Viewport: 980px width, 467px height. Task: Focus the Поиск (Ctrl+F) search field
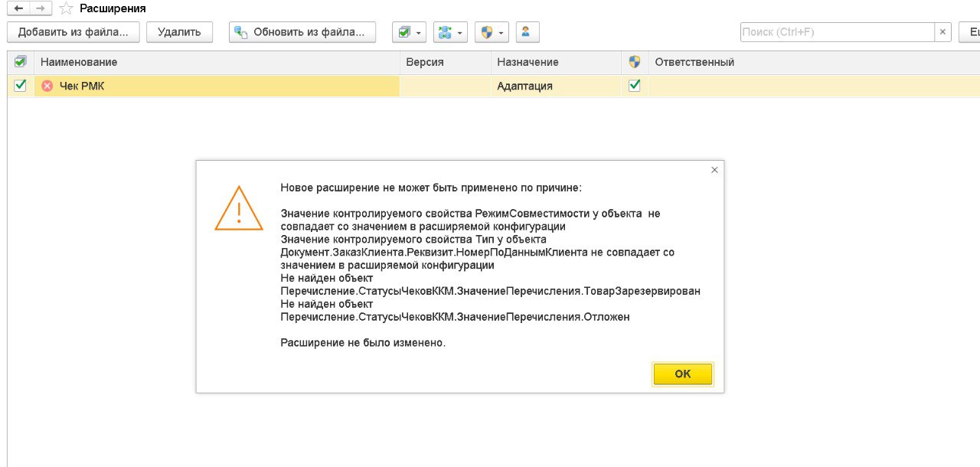(837, 32)
